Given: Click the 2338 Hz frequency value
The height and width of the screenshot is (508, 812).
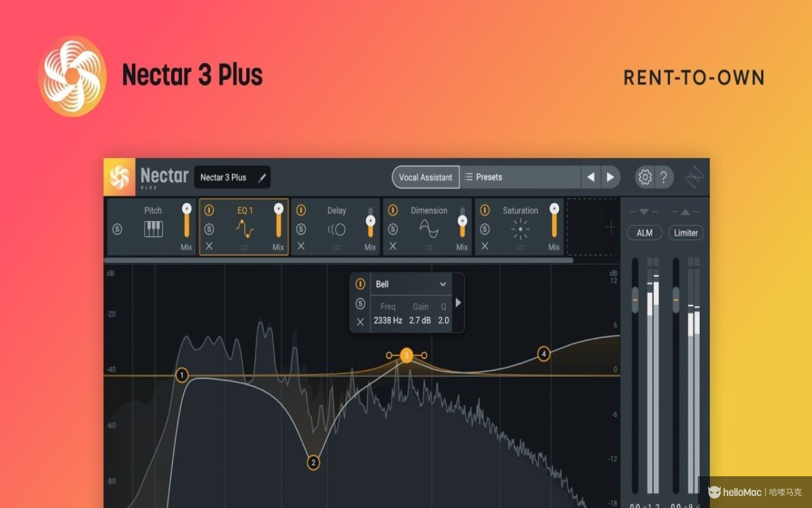Looking at the screenshot, I should coord(388,321).
